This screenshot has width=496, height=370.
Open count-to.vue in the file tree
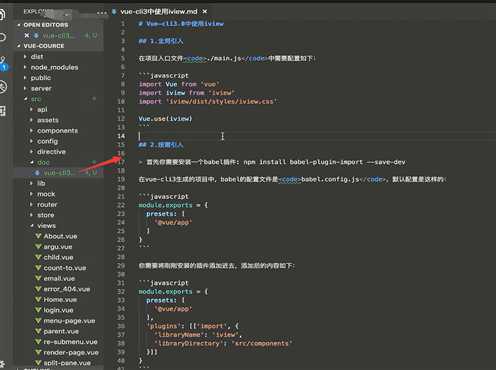[65, 268]
